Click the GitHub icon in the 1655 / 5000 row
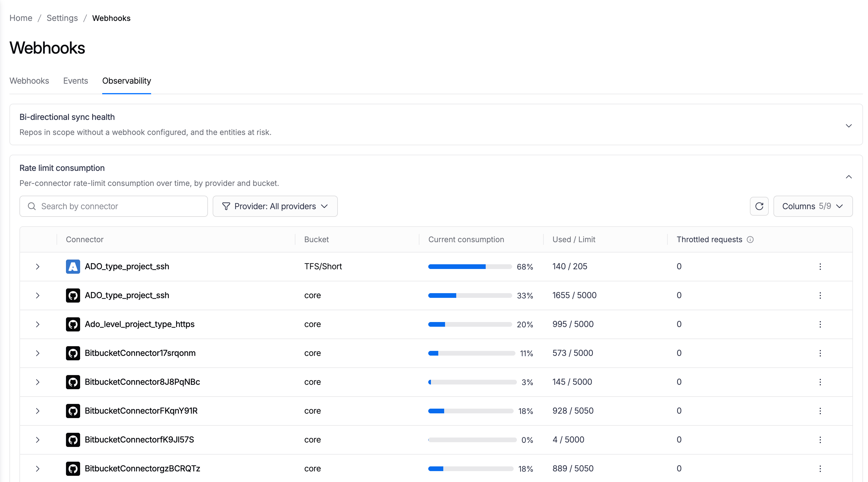The width and height of the screenshot is (868, 482). coord(73,295)
